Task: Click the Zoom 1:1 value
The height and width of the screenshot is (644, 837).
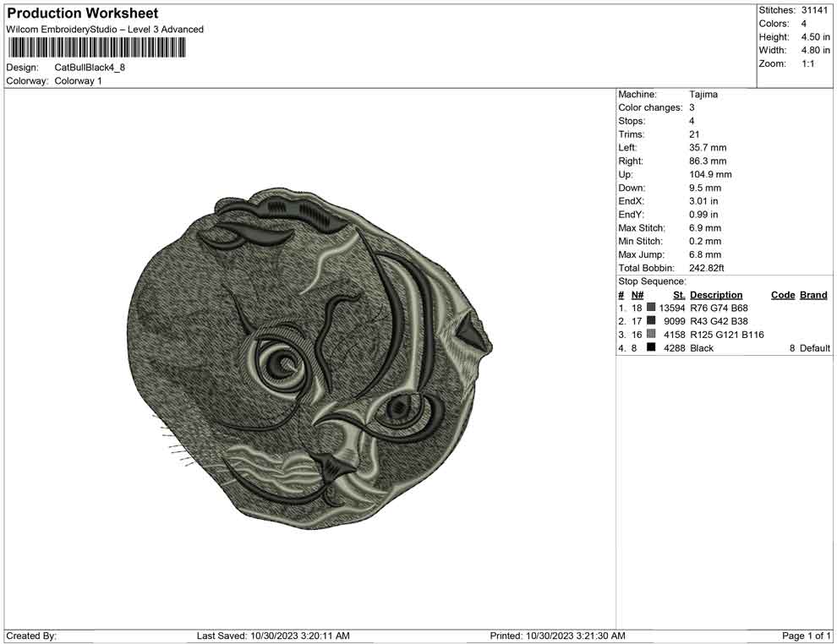Action: coord(807,64)
